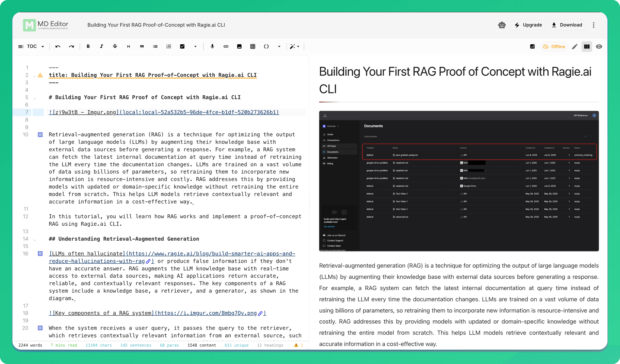The width and height of the screenshot is (620, 364).
Task: Open the TOC dropdown
Action: 31,47
